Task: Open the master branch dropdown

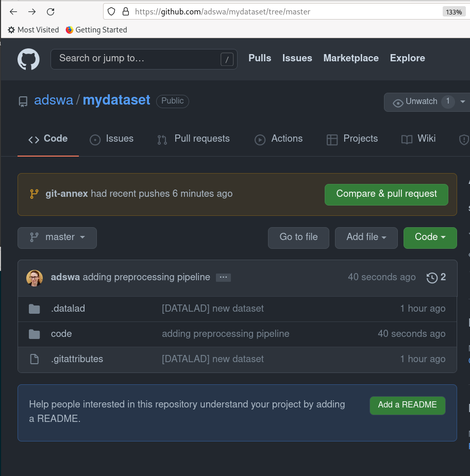Action: click(57, 237)
